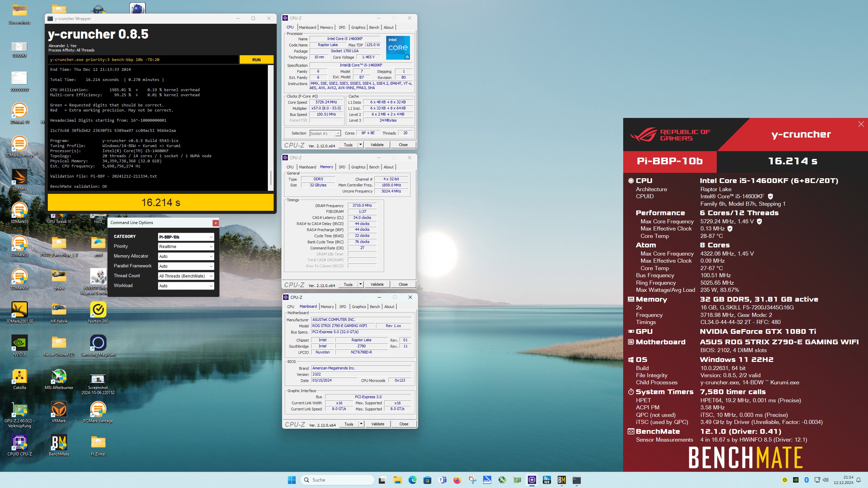Click Validate in middle CPU-Z Memory window
This screenshot has height=488, width=868.
click(377, 285)
